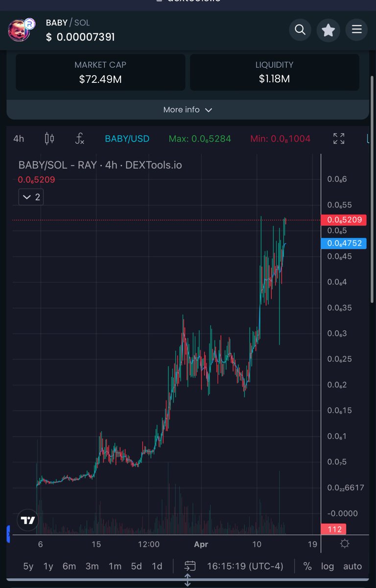
Task: Select the 6m time range
Action: click(x=69, y=566)
